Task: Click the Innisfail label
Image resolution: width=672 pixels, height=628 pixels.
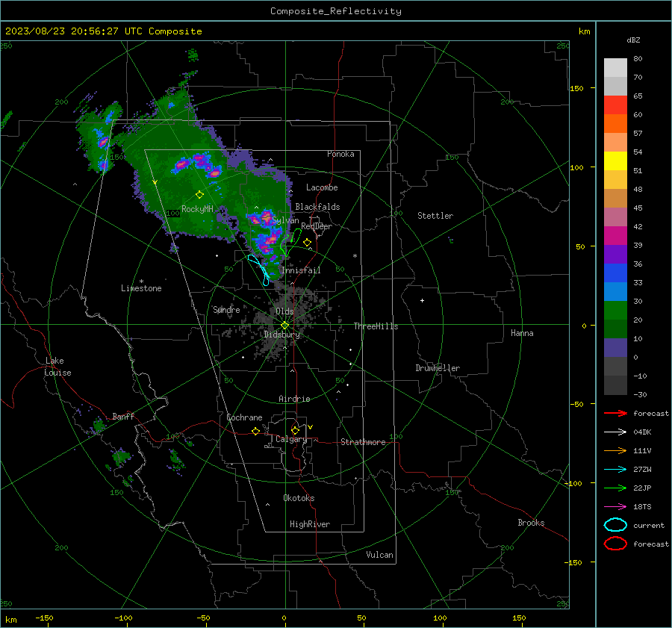Action: [301, 270]
